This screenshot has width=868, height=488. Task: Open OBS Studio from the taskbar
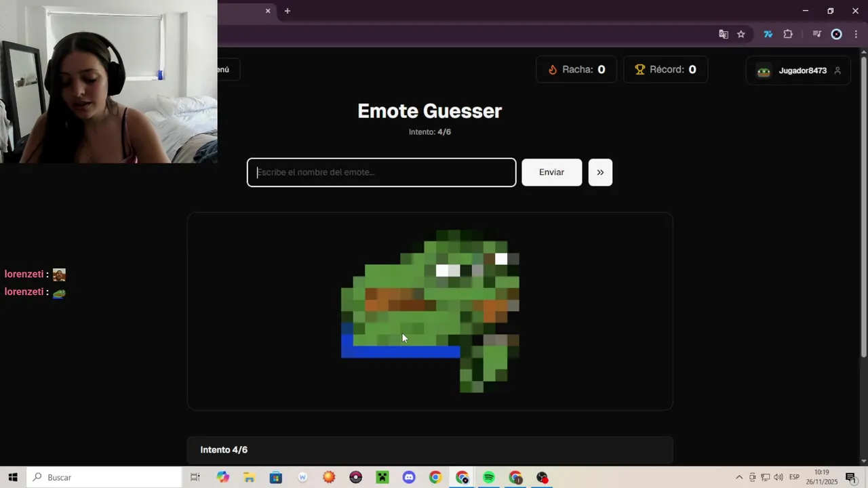(542, 477)
